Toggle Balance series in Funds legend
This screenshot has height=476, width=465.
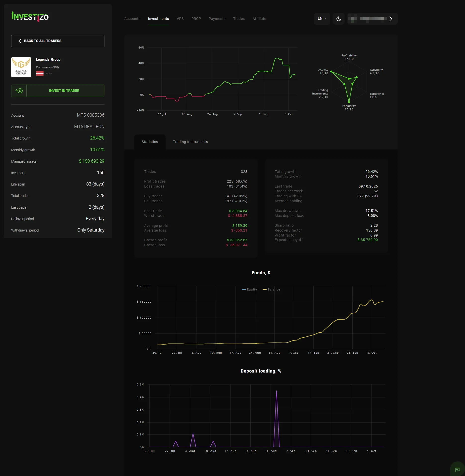point(271,289)
